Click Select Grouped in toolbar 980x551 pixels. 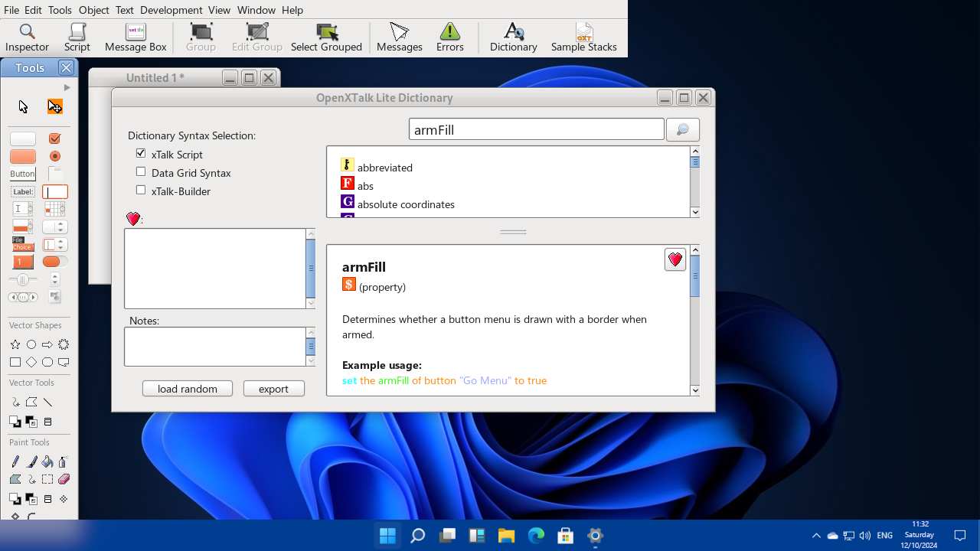pyautogui.click(x=326, y=37)
